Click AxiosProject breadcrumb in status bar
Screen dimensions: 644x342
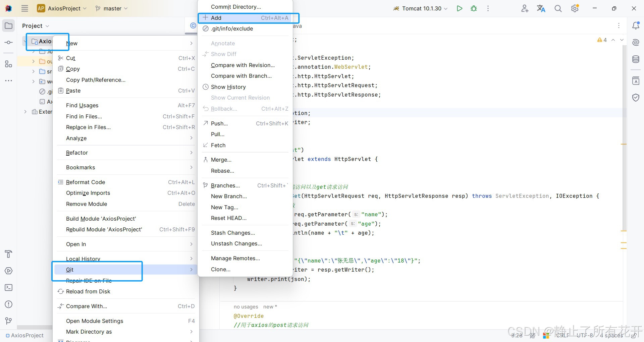[25, 335]
